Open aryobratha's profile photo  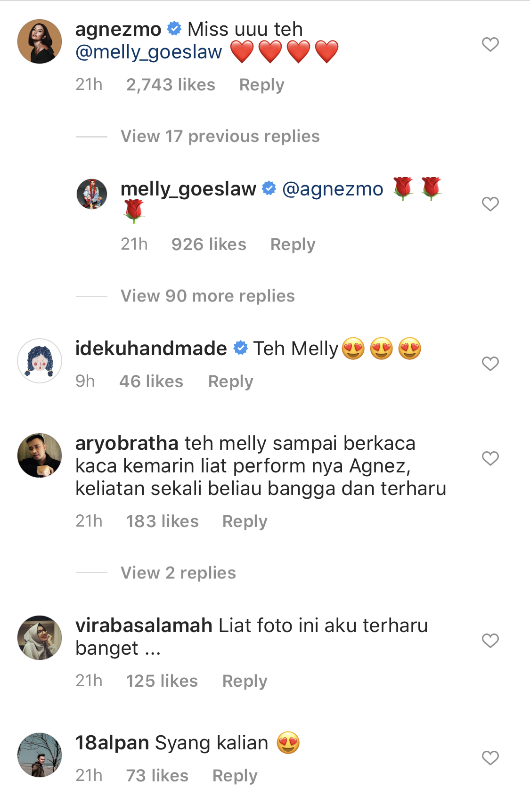40,455
